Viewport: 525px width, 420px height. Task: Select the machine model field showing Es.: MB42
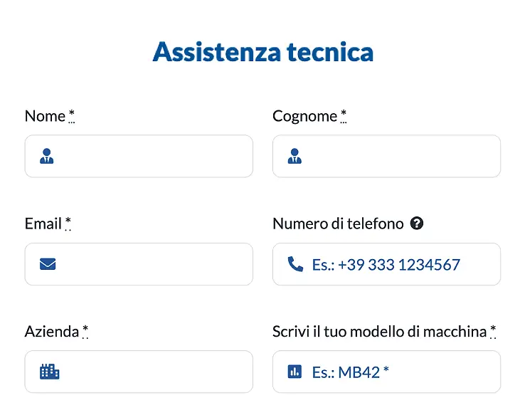click(387, 372)
